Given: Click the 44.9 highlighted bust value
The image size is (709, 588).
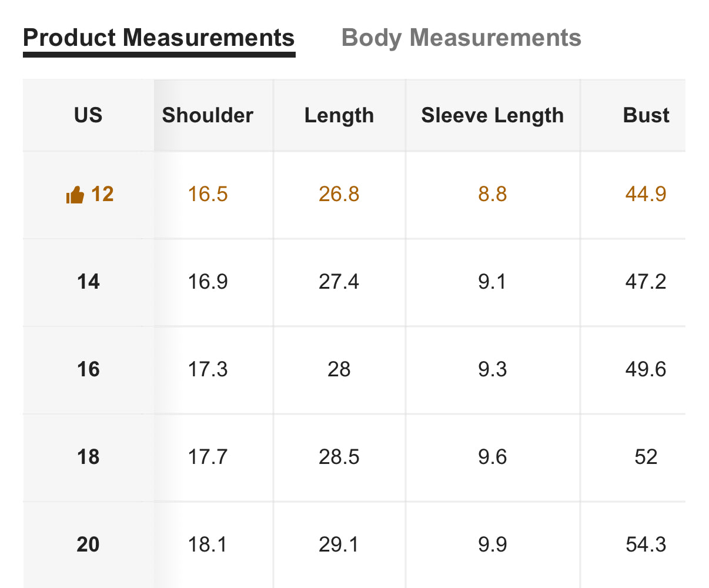Looking at the screenshot, I should click(646, 194).
